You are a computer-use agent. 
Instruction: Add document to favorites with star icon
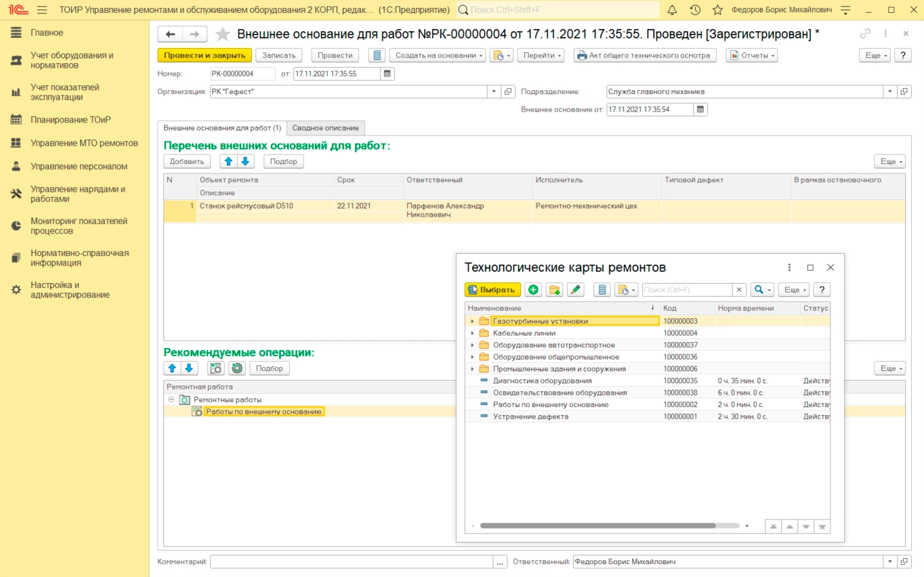point(222,35)
